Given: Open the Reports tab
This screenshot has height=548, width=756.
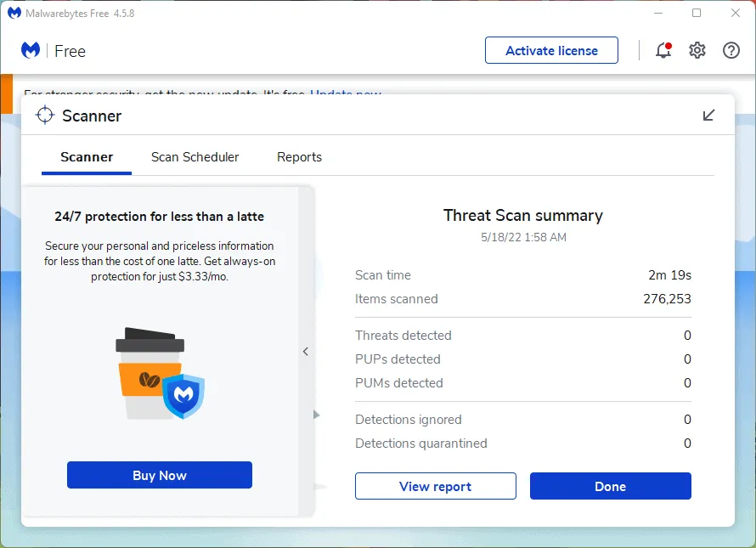Looking at the screenshot, I should coord(299,157).
